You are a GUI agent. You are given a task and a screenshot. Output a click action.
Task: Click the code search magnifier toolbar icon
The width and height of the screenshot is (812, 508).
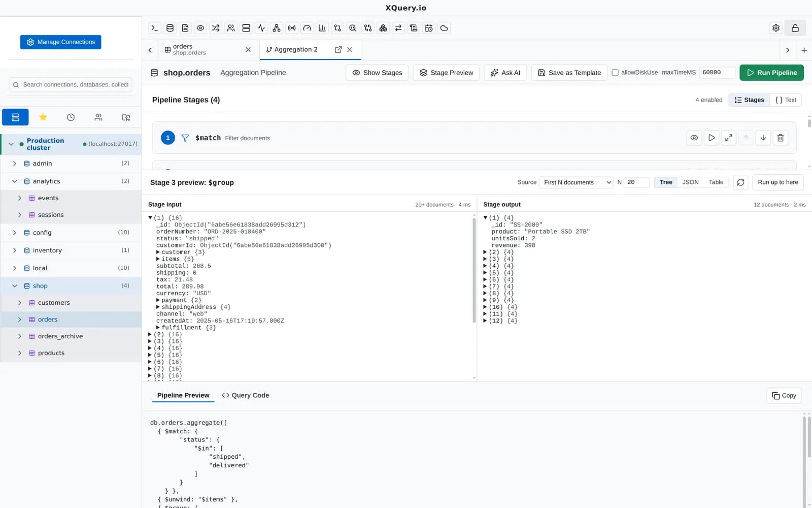click(353, 28)
